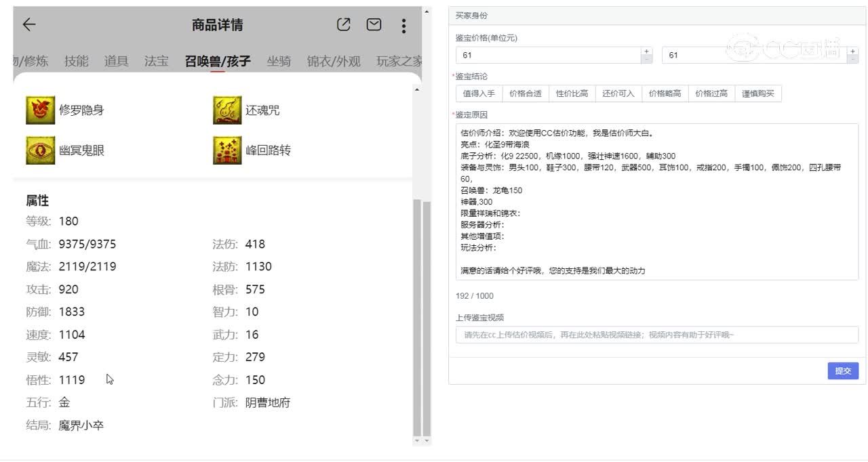Click the appraisal video link input field

pyautogui.click(x=656, y=336)
